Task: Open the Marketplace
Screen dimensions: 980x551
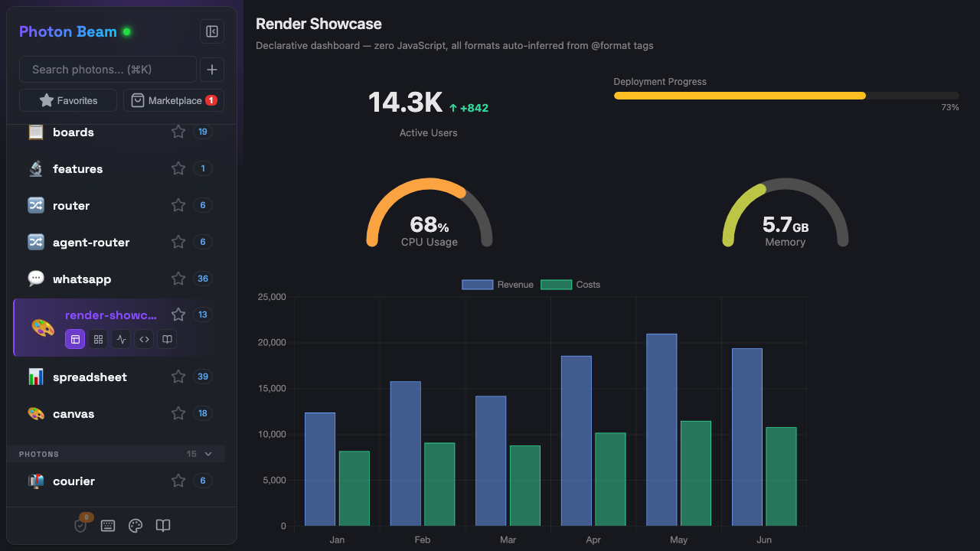Action: pyautogui.click(x=174, y=100)
